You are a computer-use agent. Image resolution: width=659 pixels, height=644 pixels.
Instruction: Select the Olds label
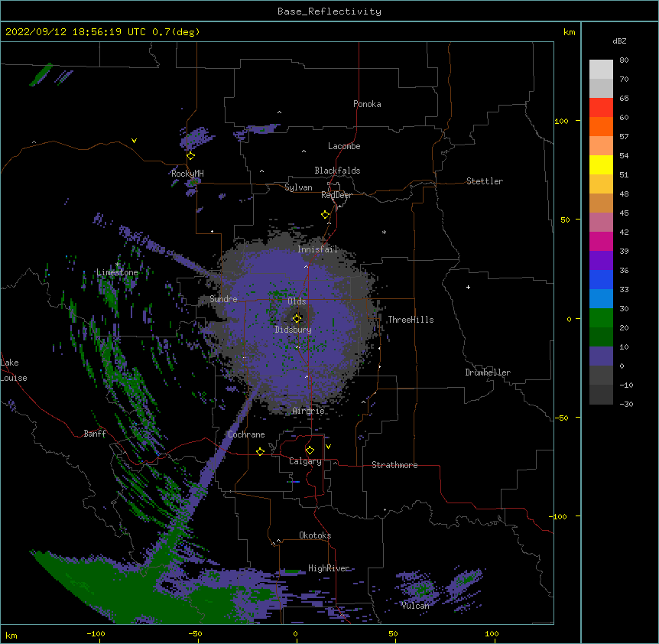[297, 301]
